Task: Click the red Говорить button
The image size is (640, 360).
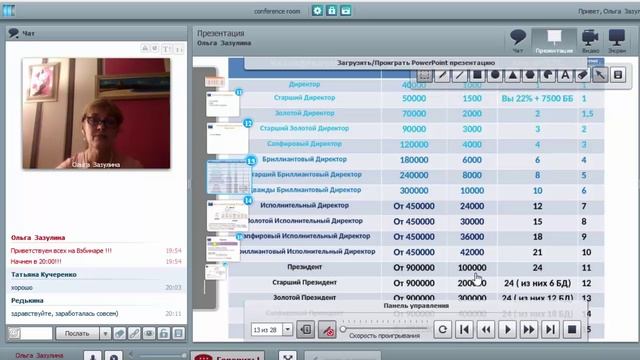Action: (227, 356)
